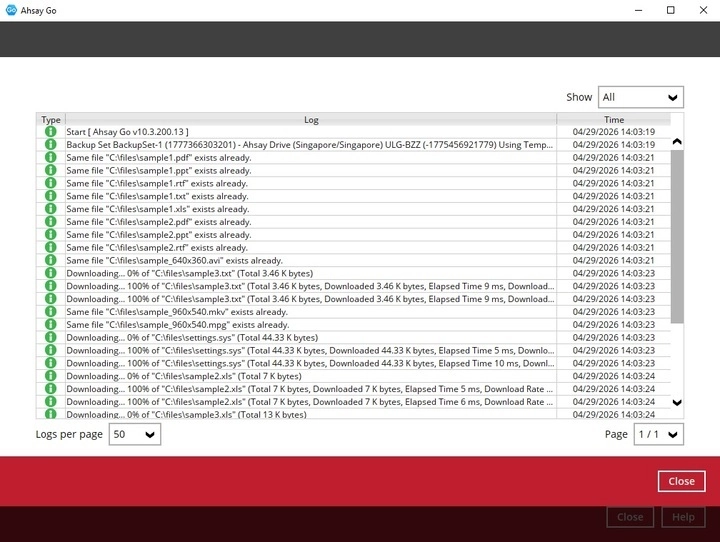Click time cell of sample1.pdf exists row
720x542 pixels.
click(x=614, y=158)
